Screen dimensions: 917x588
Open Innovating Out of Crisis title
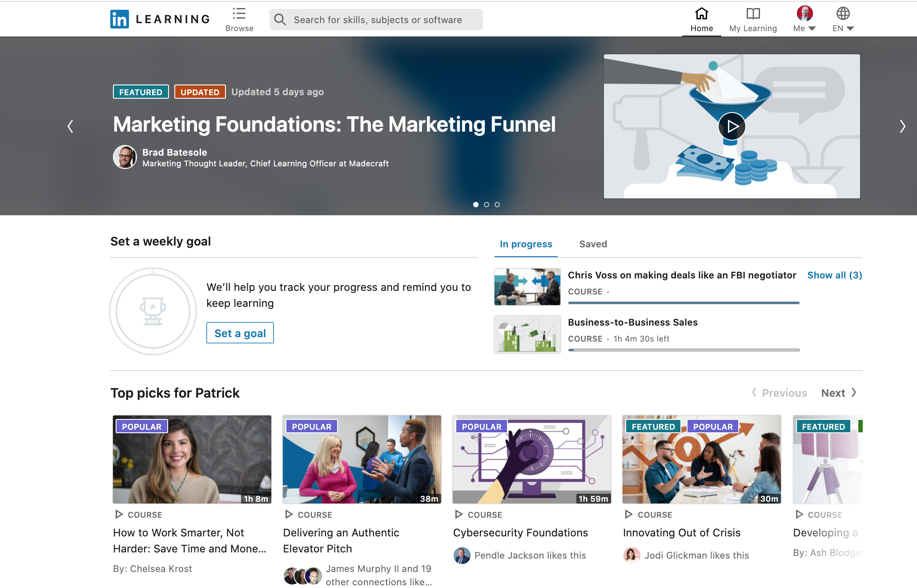682,533
